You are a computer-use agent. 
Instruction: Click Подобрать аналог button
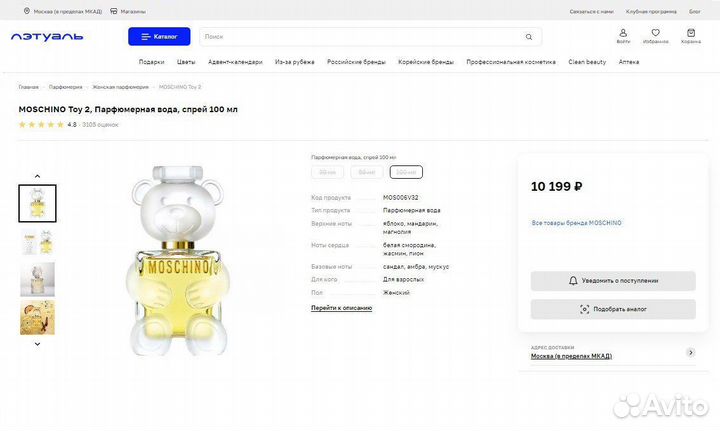coord(613,309)
